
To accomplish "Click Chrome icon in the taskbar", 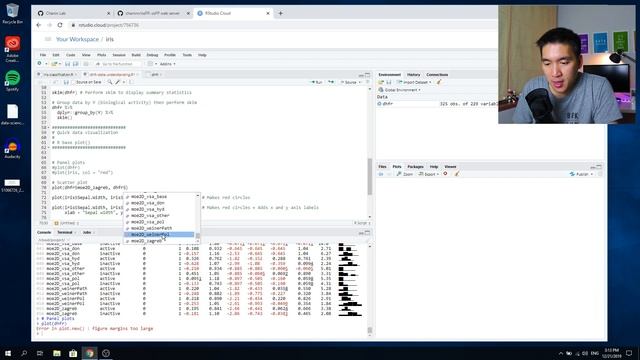I will [90, 353].
